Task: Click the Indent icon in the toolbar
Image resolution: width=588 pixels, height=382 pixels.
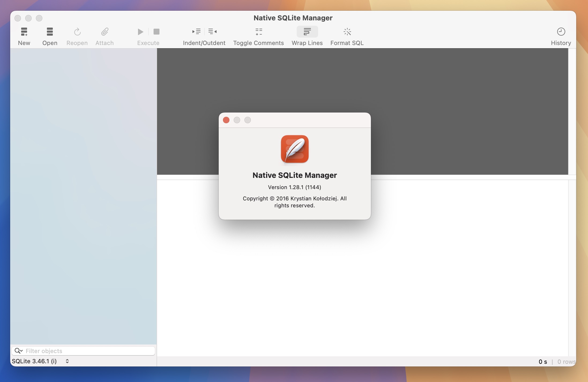Action: point(196,32)
